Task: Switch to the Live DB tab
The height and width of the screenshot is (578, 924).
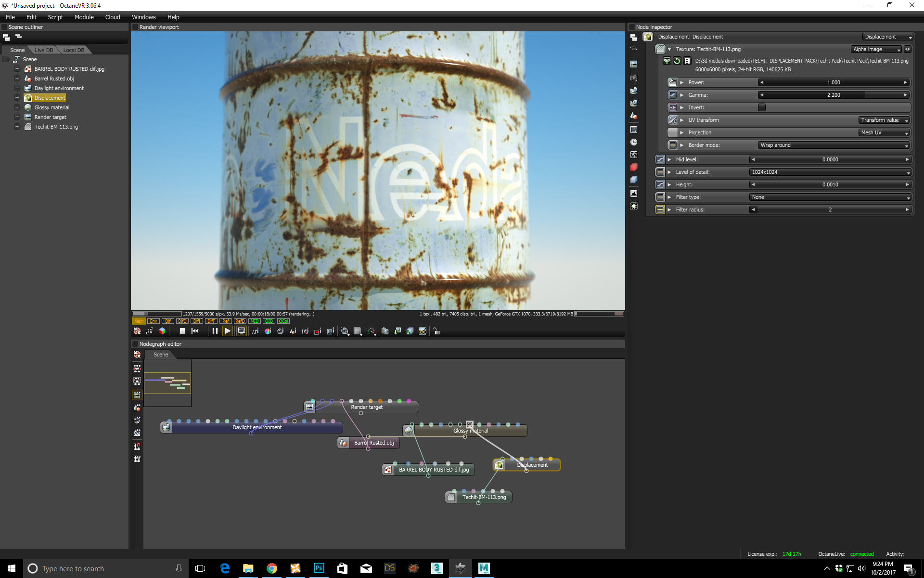Action: point(44,50)
